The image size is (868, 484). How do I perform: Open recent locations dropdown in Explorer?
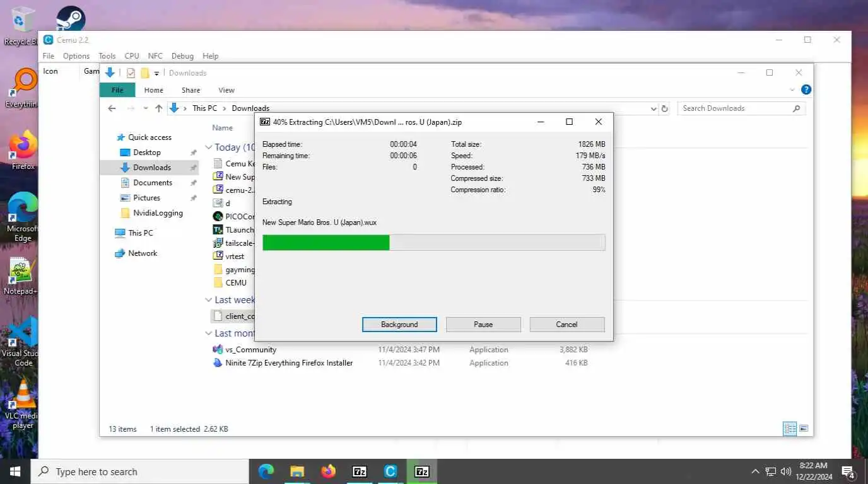(x=146, y=108)
